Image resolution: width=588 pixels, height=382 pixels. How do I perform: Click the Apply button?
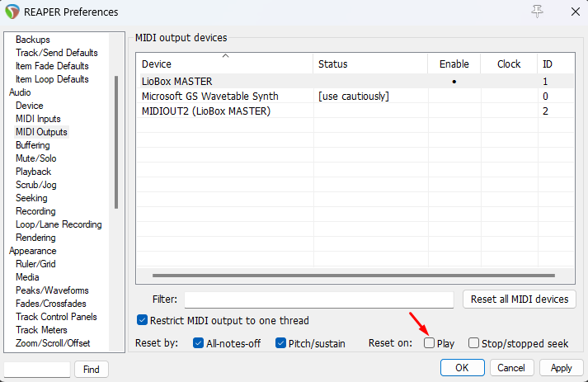pyautogui.click(x=562, y=367)
